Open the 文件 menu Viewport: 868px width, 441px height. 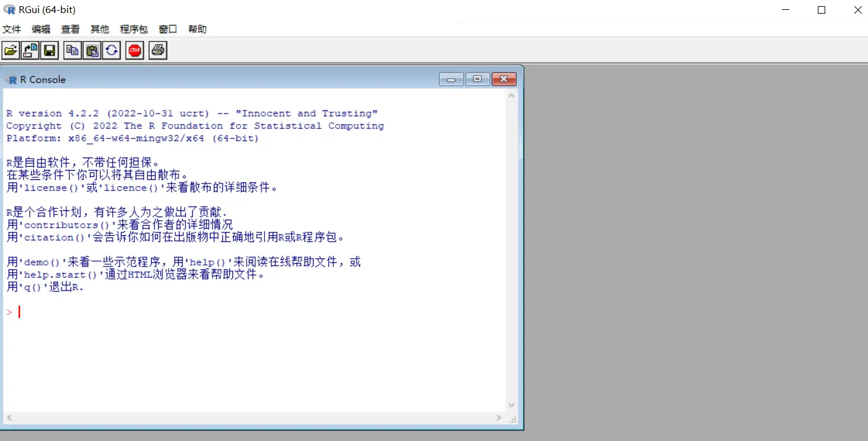(x=12, y=29)
